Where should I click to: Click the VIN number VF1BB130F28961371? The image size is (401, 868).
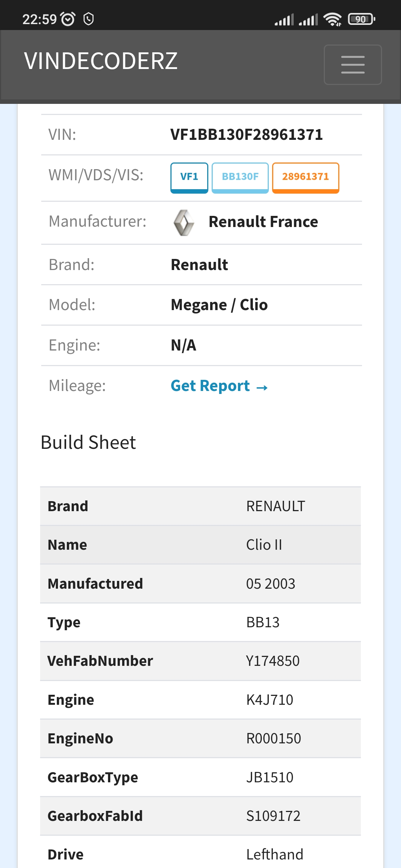pyautogui.click(x=247, y=135)
